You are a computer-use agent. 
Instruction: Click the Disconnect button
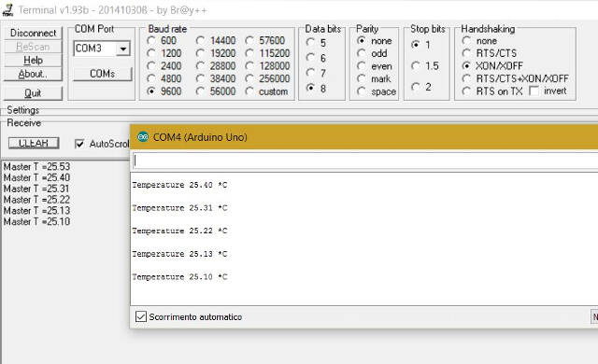tap(33, 33)
